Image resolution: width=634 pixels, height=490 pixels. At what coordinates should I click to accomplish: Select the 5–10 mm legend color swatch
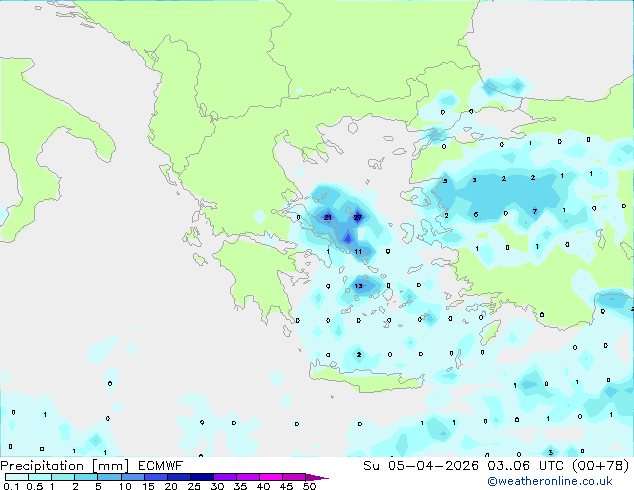[109, 477]
